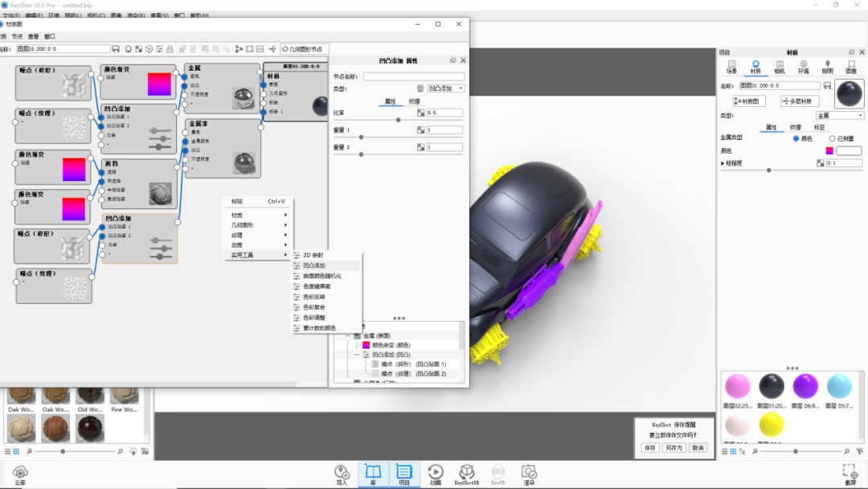Open node type dropdown 凹凸添加

click(445, 88)
